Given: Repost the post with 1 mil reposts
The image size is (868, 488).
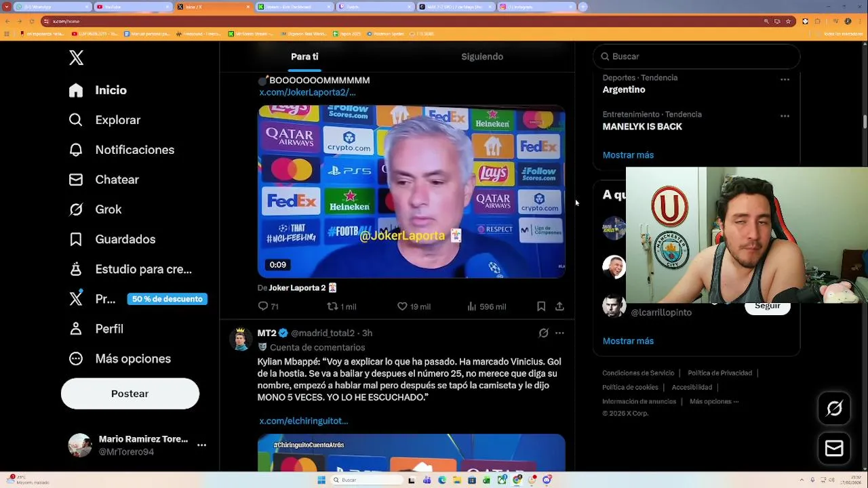Looking at the screenshot, I should (341, 306).
